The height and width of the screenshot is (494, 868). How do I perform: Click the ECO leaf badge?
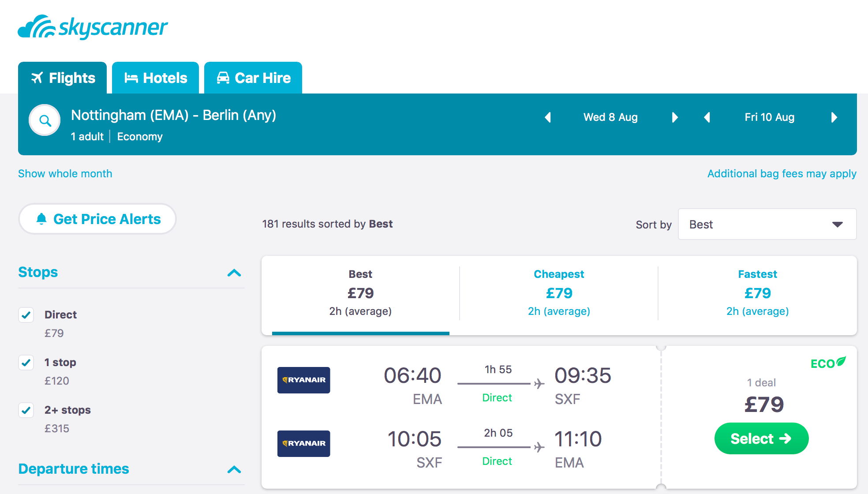[828, 363]
